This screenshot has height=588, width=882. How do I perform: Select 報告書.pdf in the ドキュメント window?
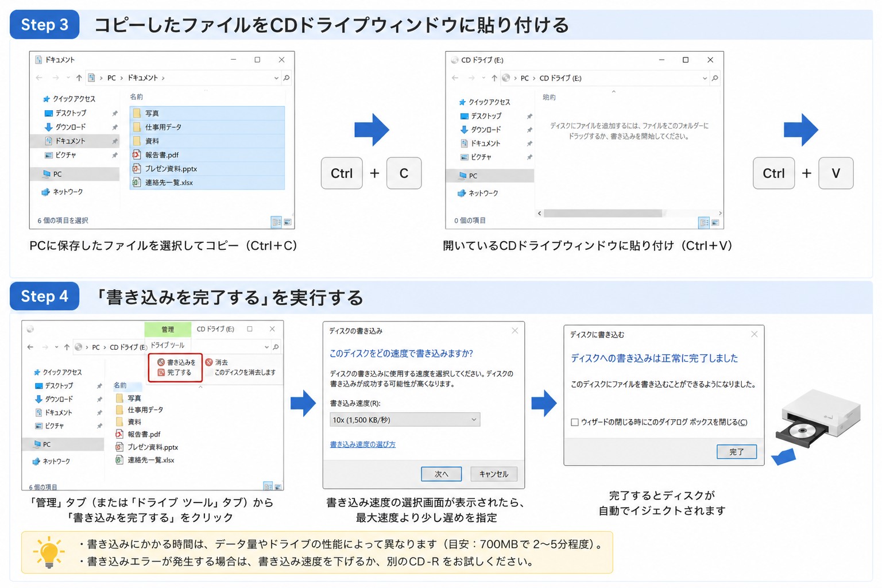tap(207, 154)
